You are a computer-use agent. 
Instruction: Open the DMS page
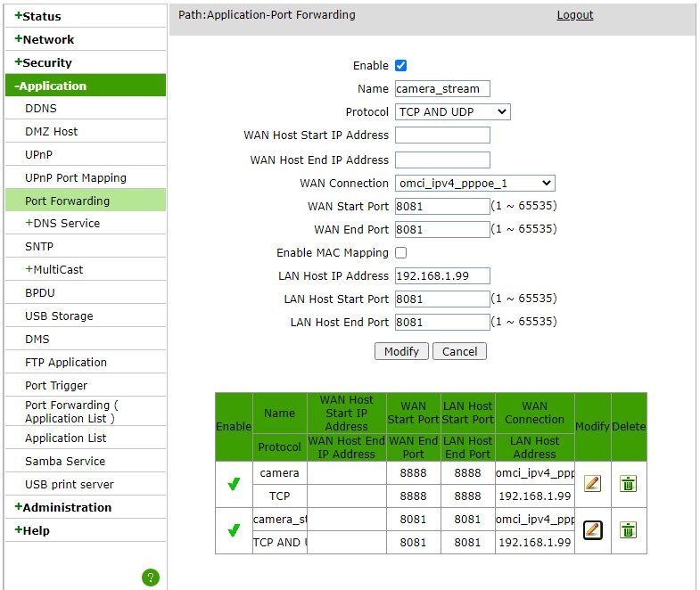pyautogui.click(x=37, y=340)
